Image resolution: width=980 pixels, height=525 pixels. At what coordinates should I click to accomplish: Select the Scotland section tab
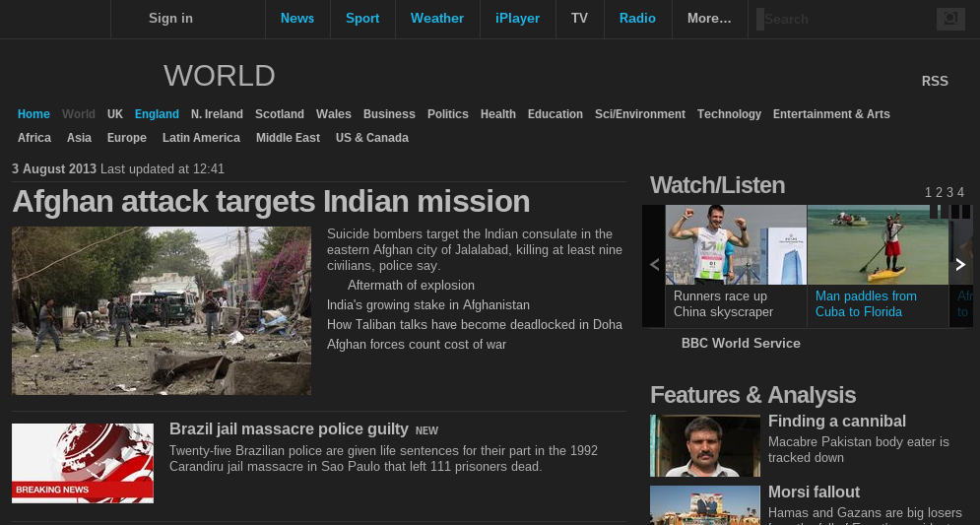280,114
